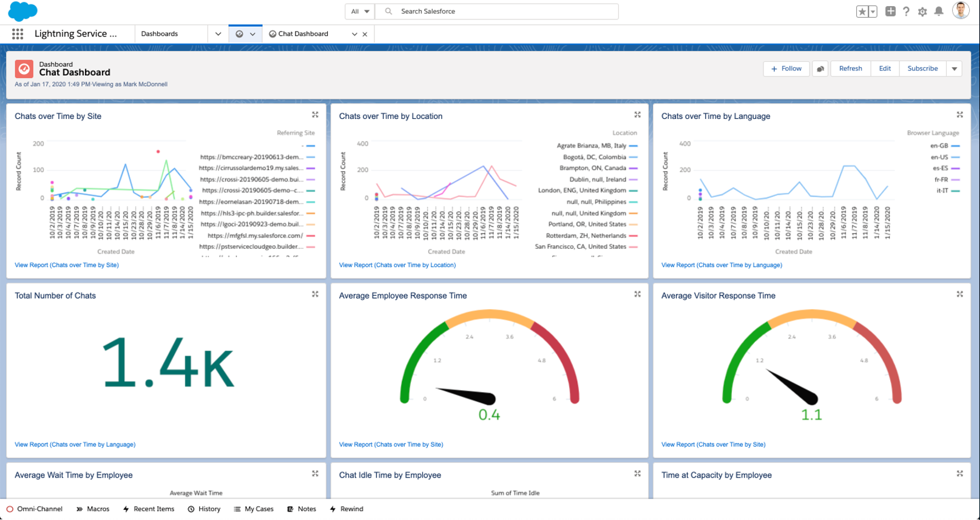Expand the Dashboards navigation dropdown chevron
The width and height of the screenshot is (980, 520).
click(218, 34)
